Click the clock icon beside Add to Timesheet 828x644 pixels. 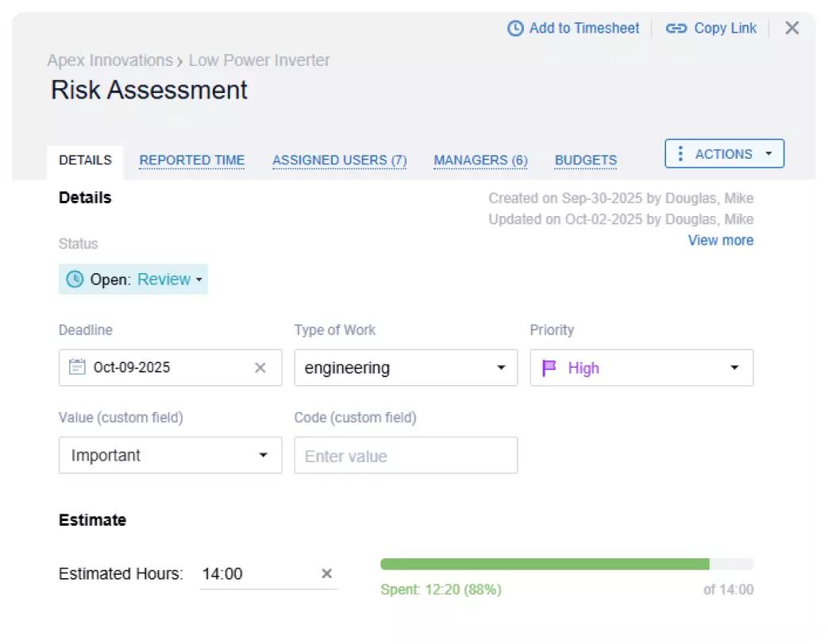click(x=514, y=28)
